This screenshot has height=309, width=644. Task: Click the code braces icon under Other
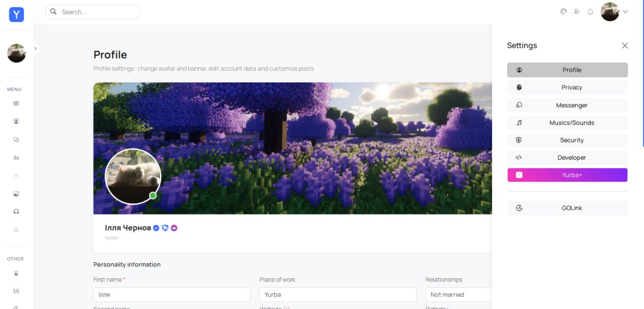tap(16, 291)
